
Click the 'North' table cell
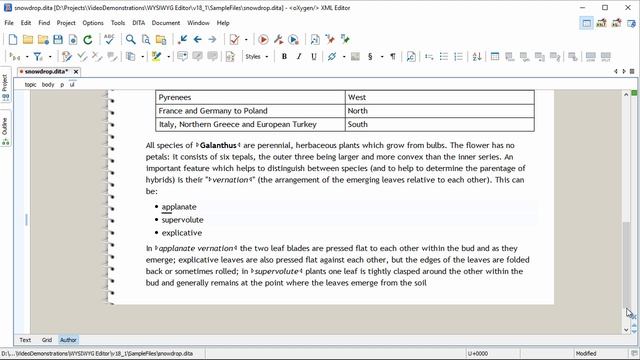coord(440,111)
